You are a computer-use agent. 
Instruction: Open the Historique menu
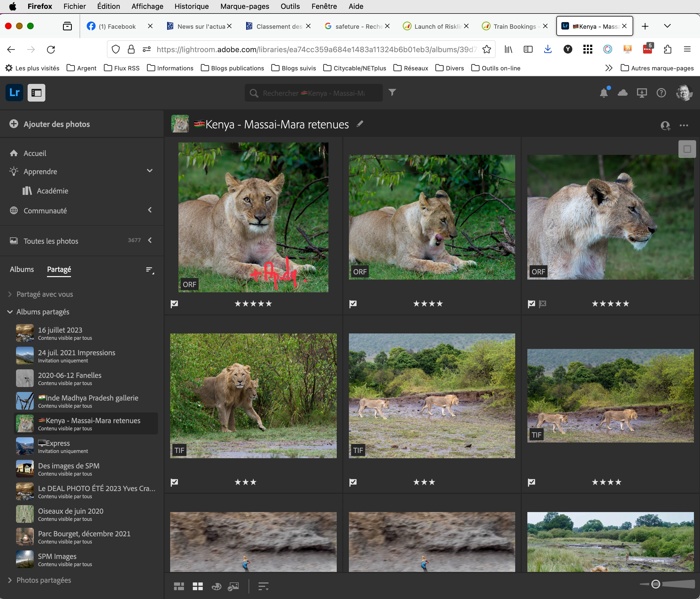coord(191,6)
